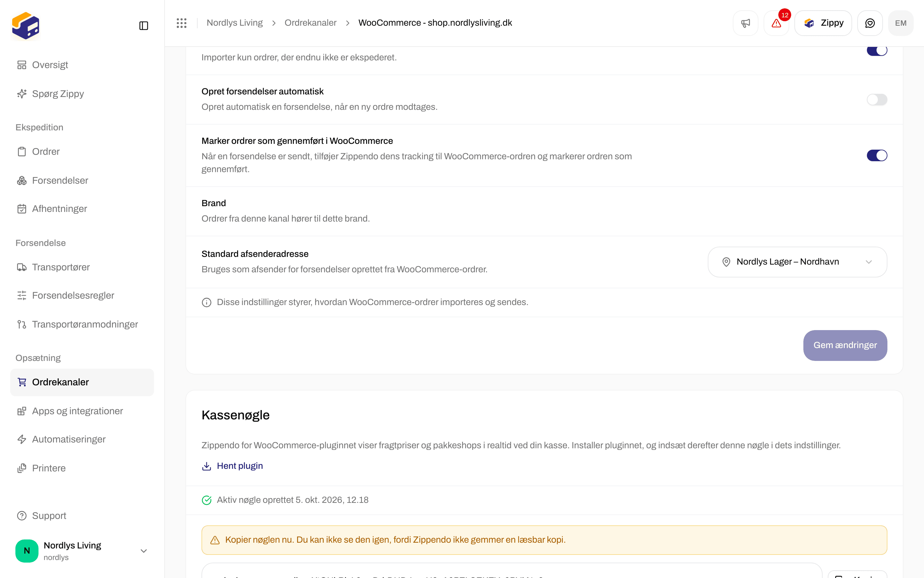Viewport: 924px width, 578px height.
Task: Open Automatiseringer in the sidebar
Action: [x=82, y=439]
